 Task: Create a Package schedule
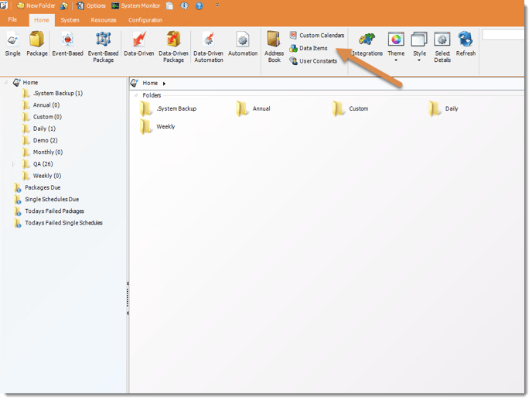[36, 44]
